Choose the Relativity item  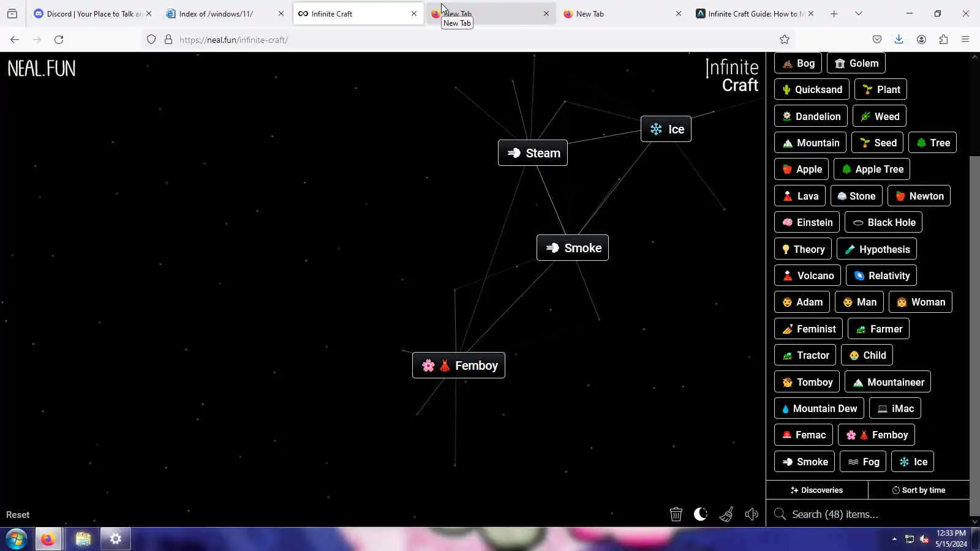(881, 275)
